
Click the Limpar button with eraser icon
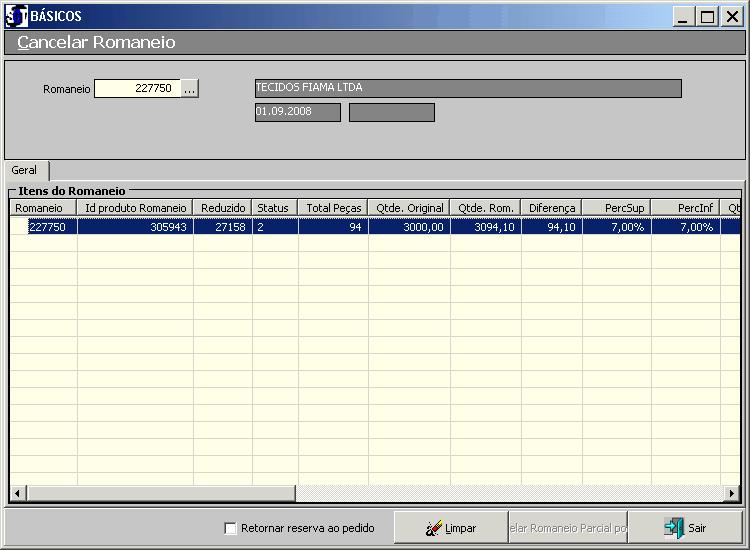(x=450, y=528)
